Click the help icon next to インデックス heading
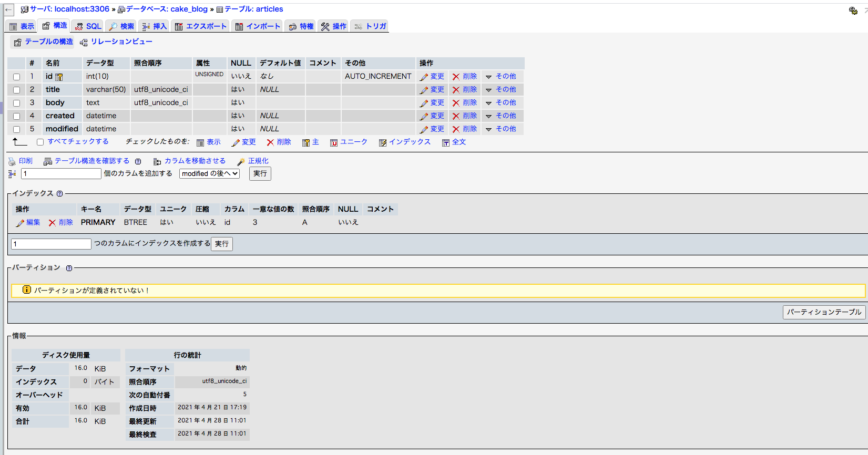The image size is (868, 455). click(x=59, y=193)
